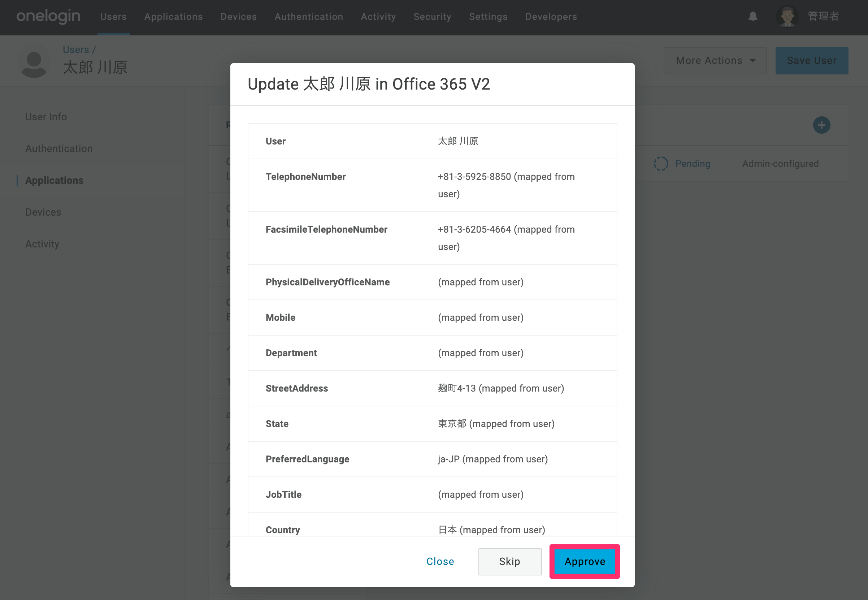868x600 pixels.
Task: Select the Authentication sidebar tab
Action: [x=58, y=148]
